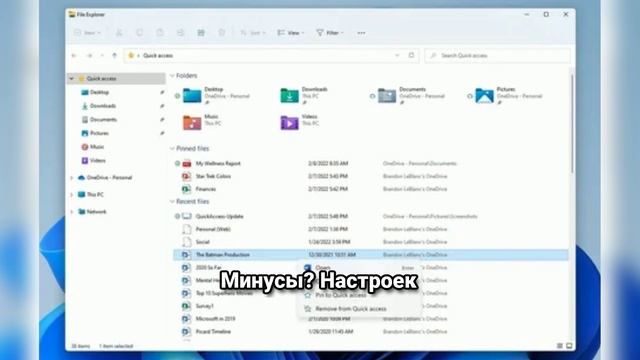Image resolution: width=640 pixels, height=360 pixels.
Task: Select the Star Trek Colors file
Action: coord(213,176)
